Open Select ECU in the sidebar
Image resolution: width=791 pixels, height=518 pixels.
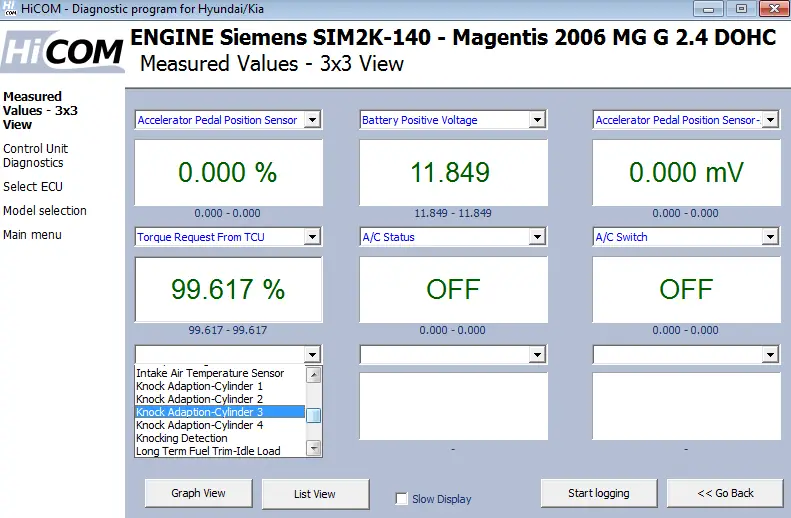(x=33, y=187)
